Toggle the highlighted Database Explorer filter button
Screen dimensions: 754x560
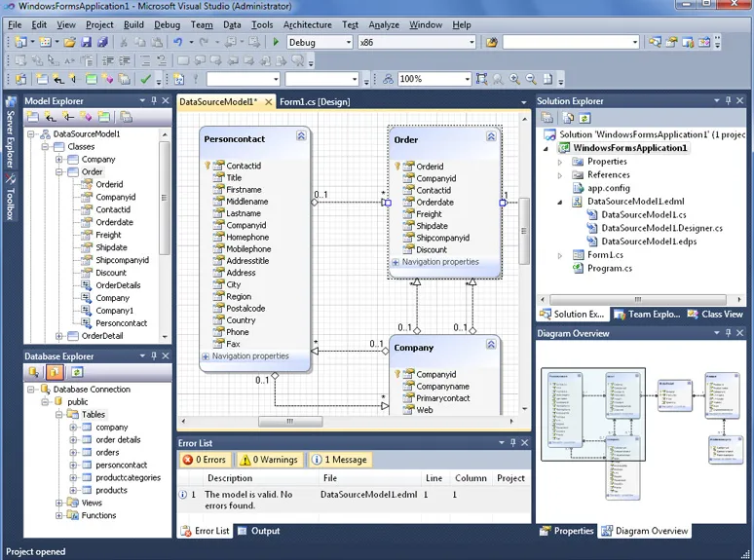(x=55, y=372)
